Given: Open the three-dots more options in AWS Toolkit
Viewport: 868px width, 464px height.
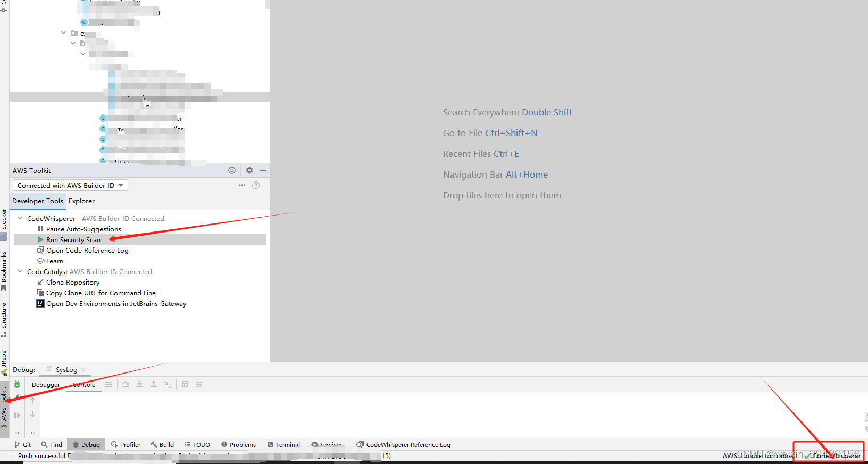Looking at the screenshot, I should [242, 185].
